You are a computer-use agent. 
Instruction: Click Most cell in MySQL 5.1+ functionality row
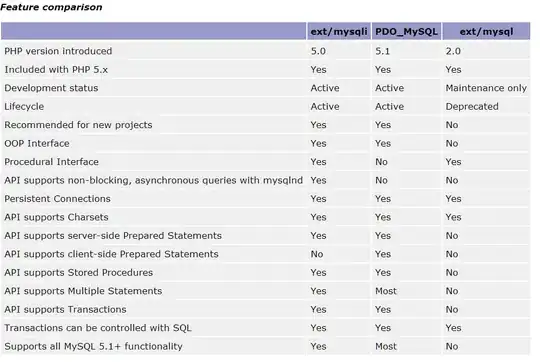coord(386,347)
